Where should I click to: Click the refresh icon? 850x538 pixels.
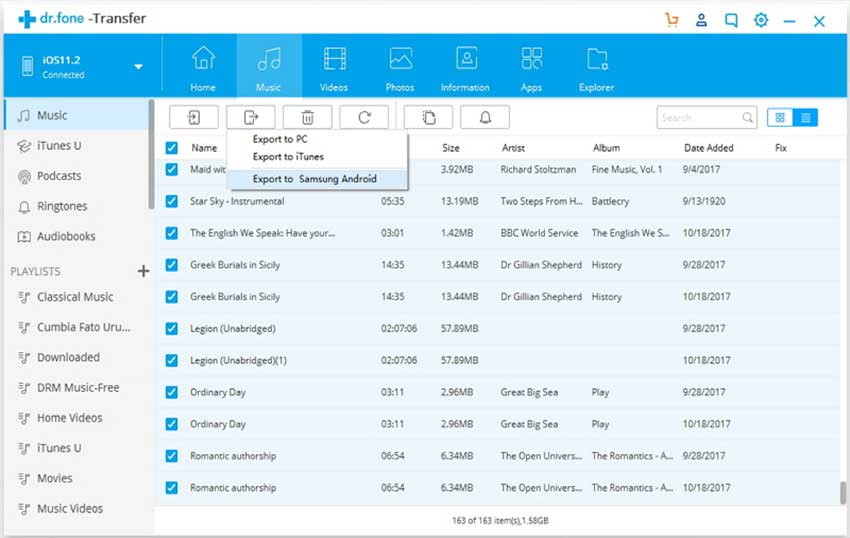pos(364,117)
